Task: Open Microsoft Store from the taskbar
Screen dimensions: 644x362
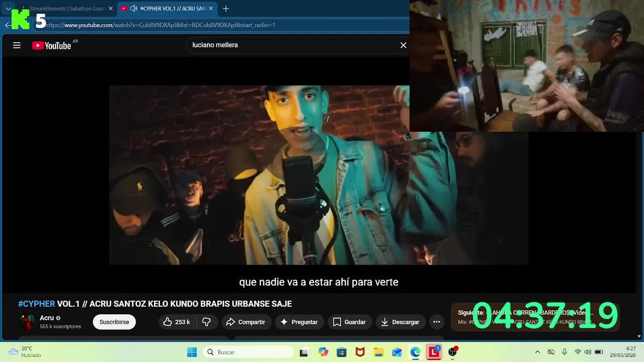Action: tap(342, 352)
